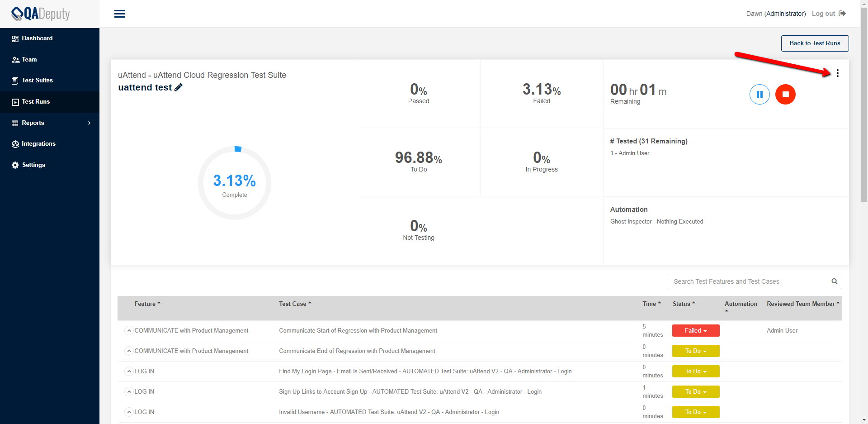The height and width of the screenshot is (424, 868).
Task: Click 'Invalid Username - AUTOMATED Test Suite' test case
Action: point(389,412)
